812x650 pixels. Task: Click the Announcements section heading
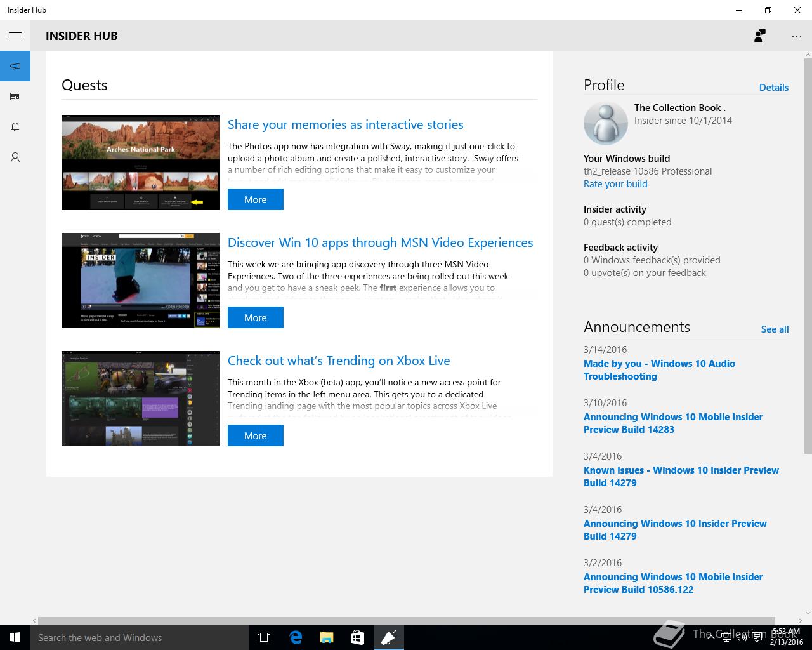637,327
